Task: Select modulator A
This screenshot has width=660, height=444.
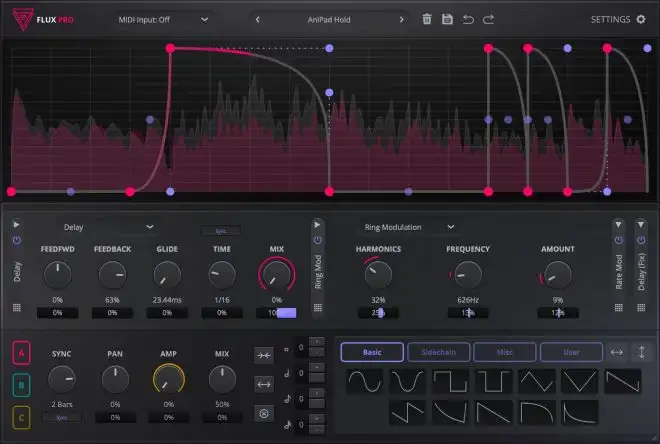Action: click(21, 353)
